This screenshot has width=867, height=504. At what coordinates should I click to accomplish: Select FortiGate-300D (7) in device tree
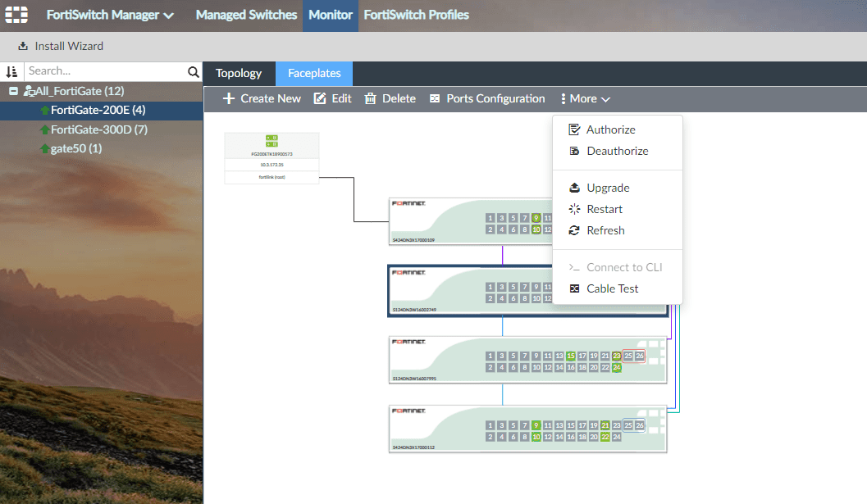pos(98,129)
